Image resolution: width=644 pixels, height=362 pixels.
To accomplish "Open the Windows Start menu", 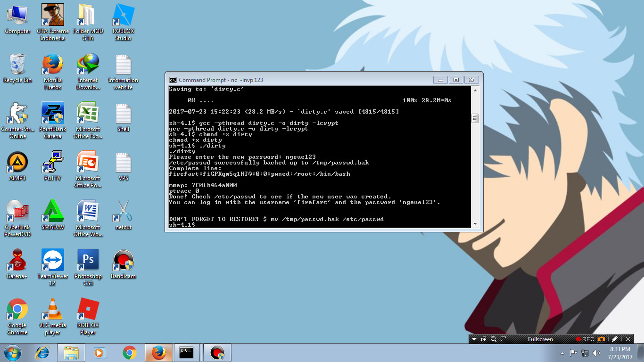I will coord(12,353).
